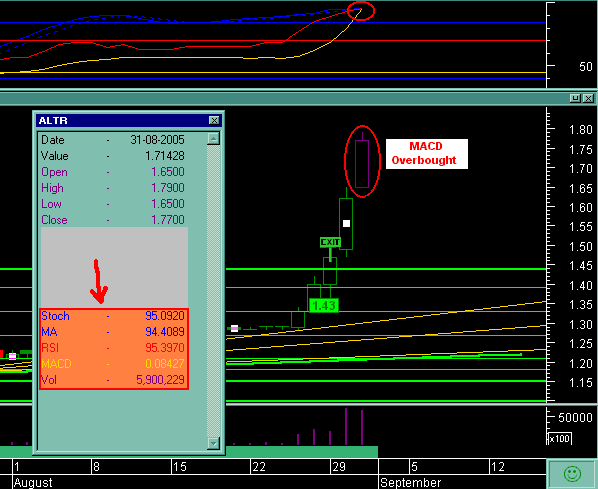
Task: Click the 22 date tick on axis
Action: coord(259,466)
